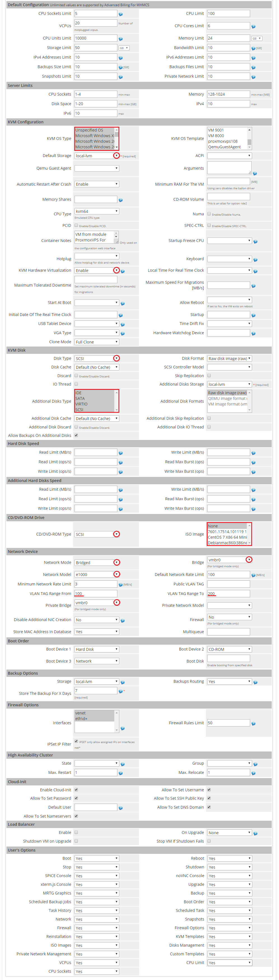Click help icon next to Keyboard dropdown
This screenshot has height=980, width=279.
pos(255,260)
